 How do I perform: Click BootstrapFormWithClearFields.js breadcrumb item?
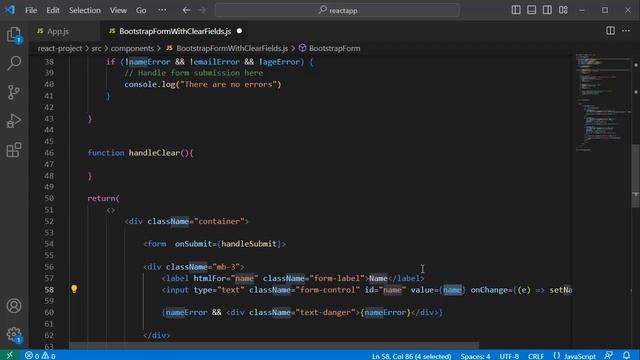pos(232,48)
